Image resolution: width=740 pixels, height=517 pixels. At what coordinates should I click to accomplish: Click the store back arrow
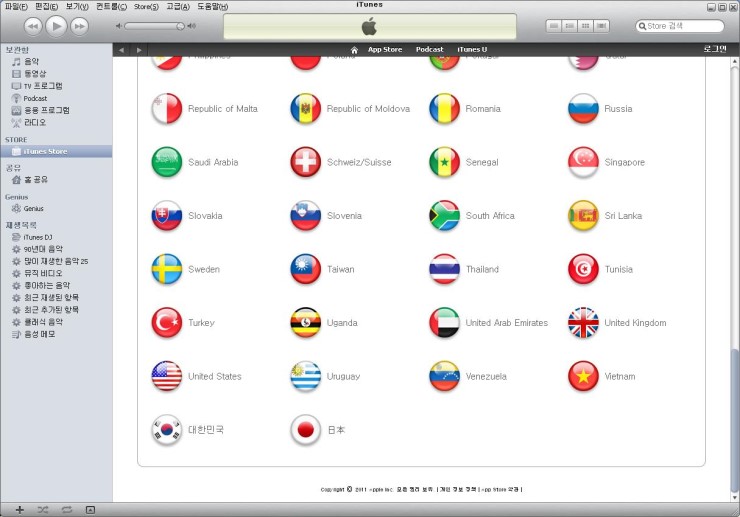pyautogui.click(x=121, y=50)
